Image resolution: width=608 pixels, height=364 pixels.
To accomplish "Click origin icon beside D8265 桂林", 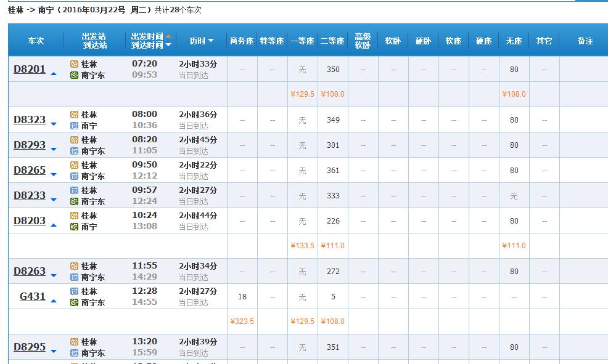I will [74, 165].
